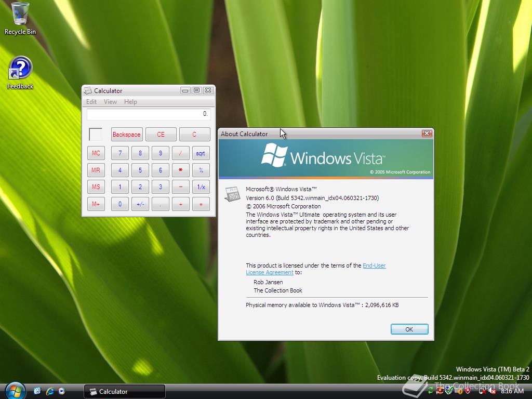Click the MS memory store button
532x399 pixels.
coord(96,187)
